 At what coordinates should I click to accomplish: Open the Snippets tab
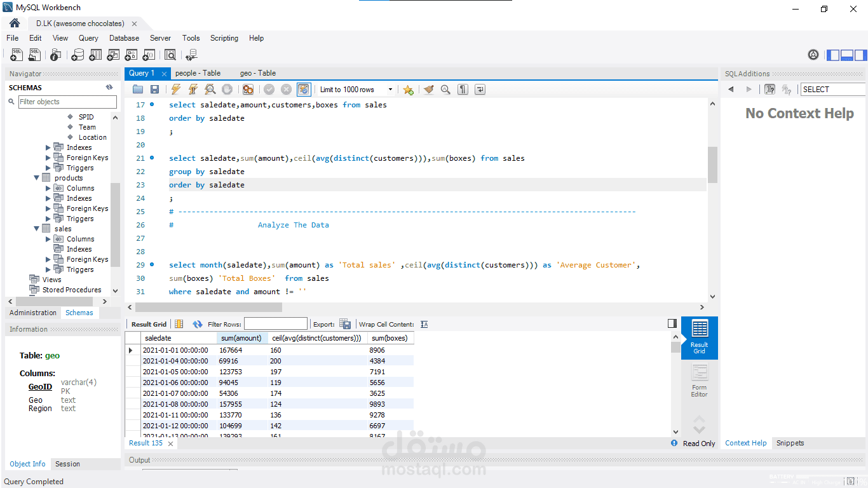pos(790,443)
